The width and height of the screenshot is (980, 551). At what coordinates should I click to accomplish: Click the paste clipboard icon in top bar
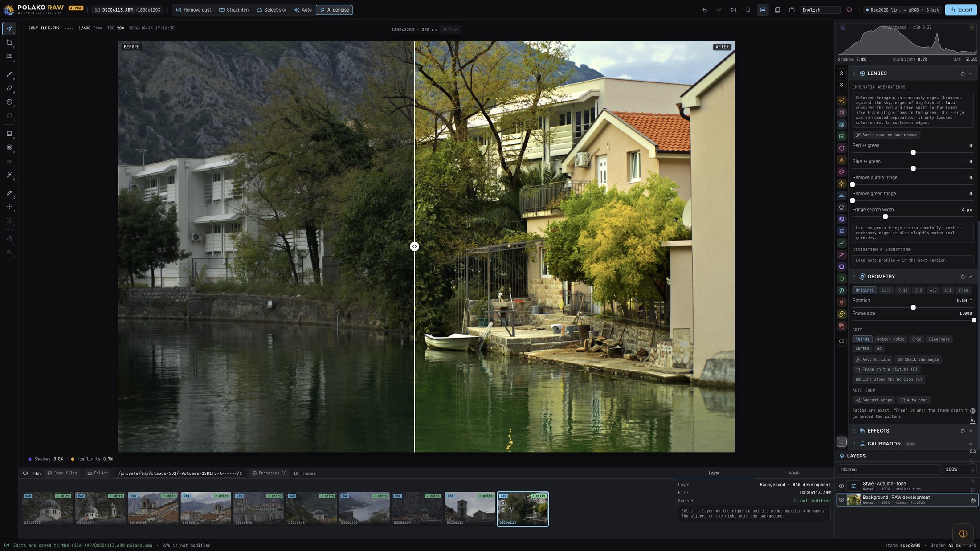tap(792, 10)
